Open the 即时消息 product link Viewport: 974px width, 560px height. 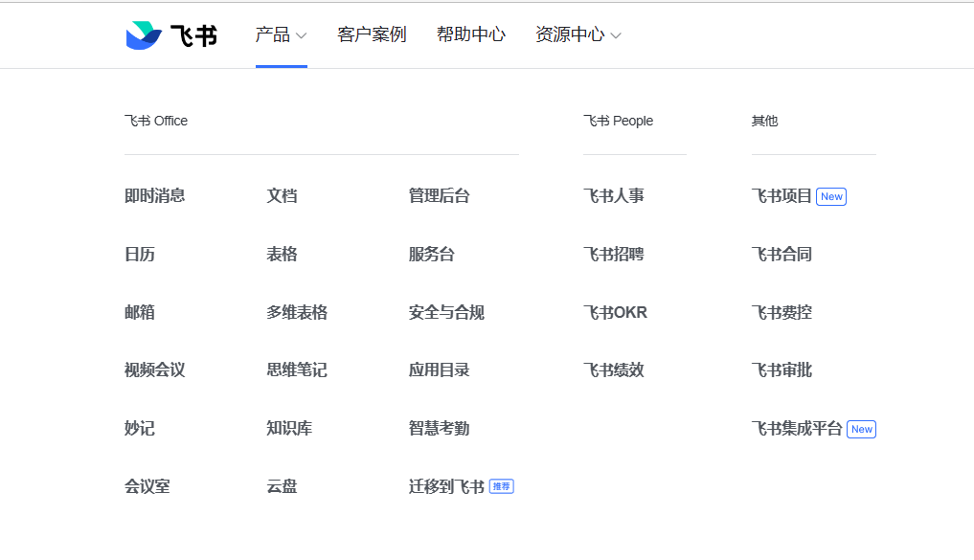click(155, 195)
